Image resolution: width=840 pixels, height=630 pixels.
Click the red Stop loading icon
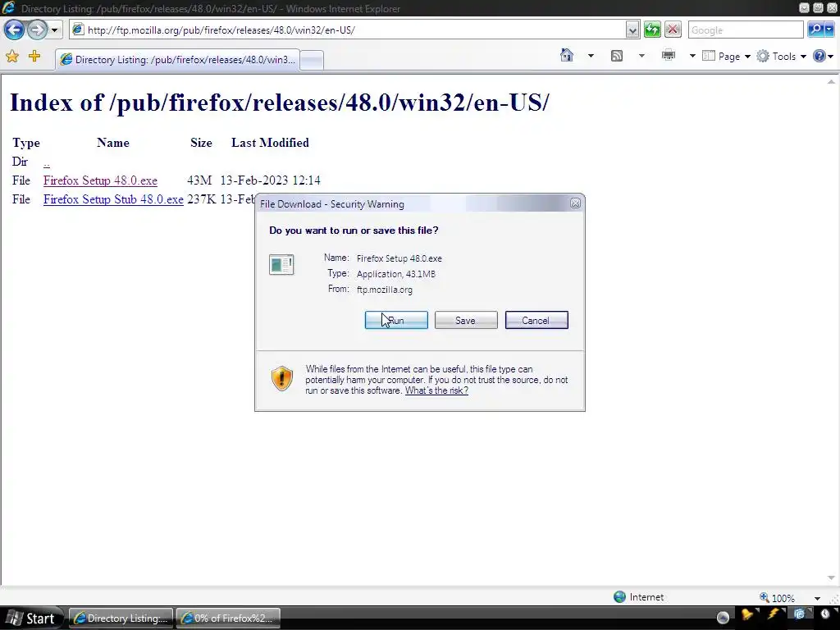click(x=673, y=30)
